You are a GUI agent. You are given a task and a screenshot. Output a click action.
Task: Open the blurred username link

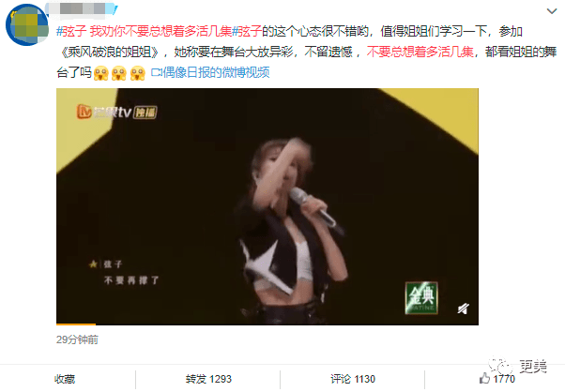[82, 9]
